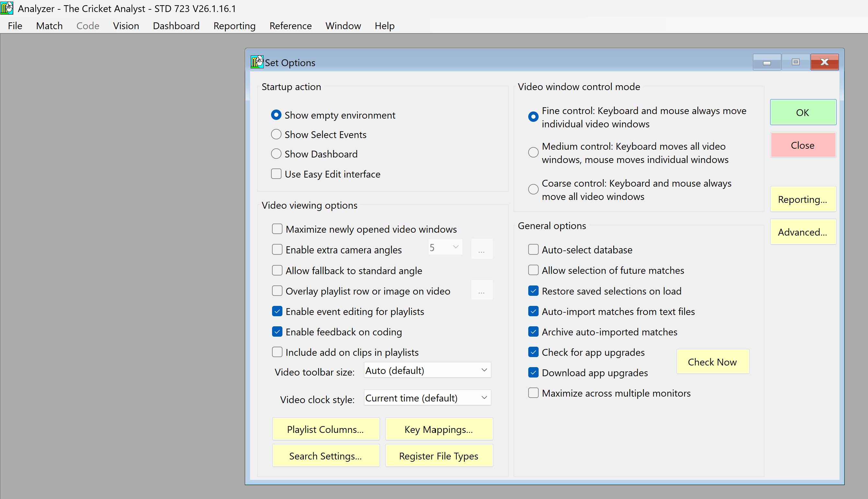Click the Video viewing options group label

tap(309, 205)
